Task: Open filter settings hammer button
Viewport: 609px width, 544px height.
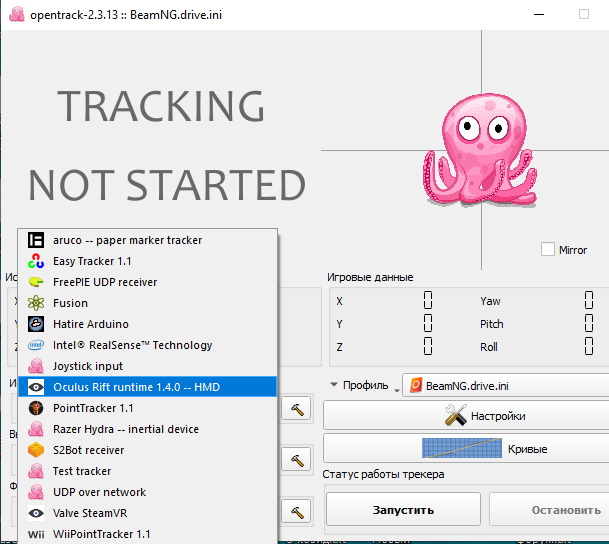Action: (297, 511)
